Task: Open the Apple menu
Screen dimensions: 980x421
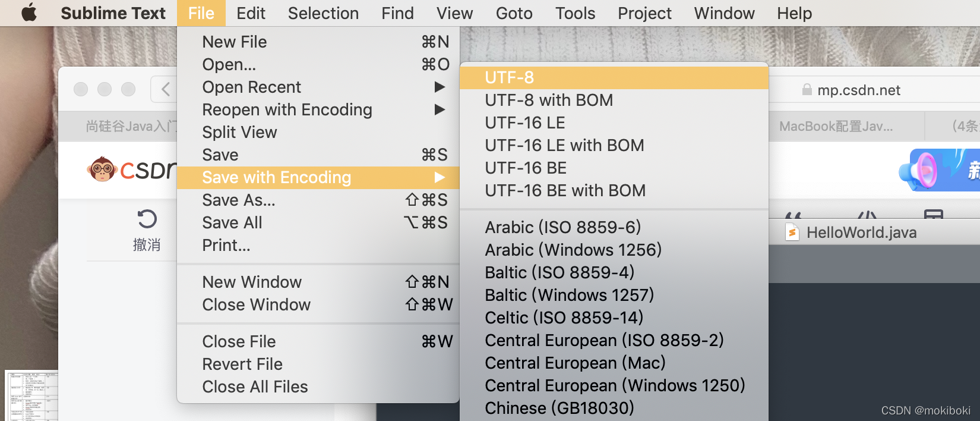Action: click(x=29, y=12)
